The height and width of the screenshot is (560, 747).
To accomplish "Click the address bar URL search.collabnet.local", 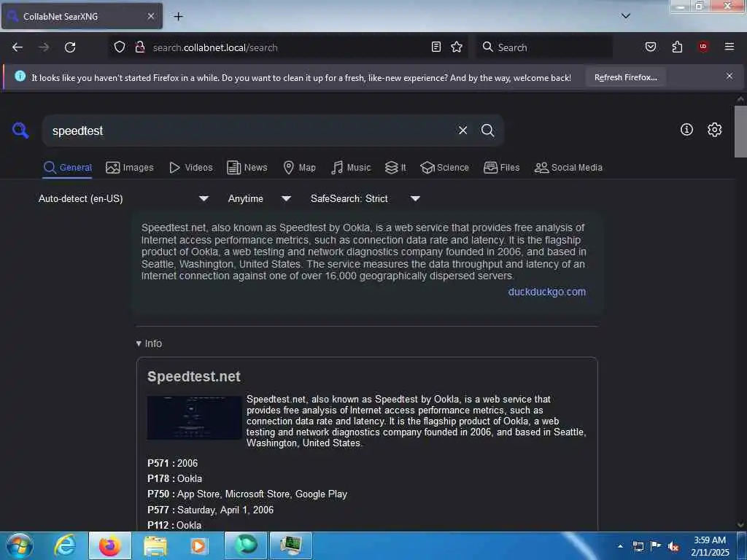I will (x=215, y=47).
